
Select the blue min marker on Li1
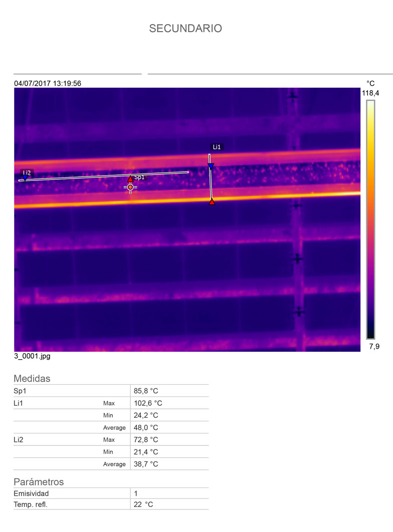[211, 166]
